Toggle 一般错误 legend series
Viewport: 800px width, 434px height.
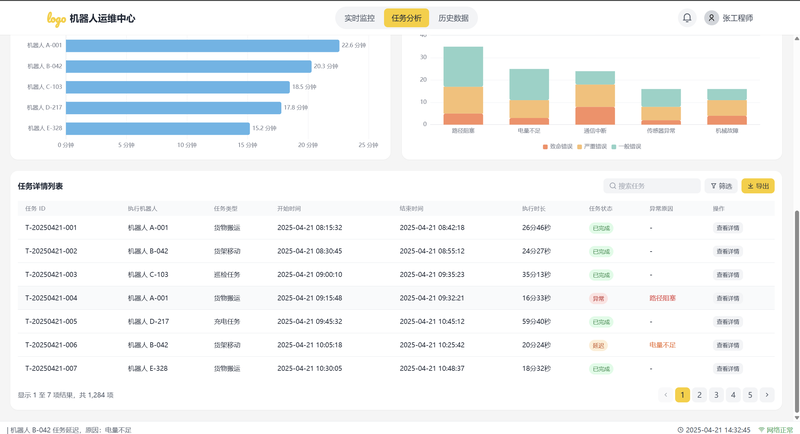626,146
